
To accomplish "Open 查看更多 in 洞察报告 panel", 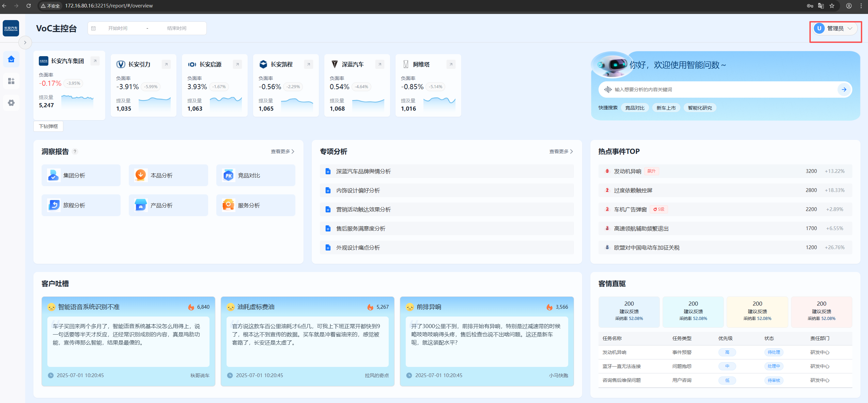I will (x=282, y=151).
